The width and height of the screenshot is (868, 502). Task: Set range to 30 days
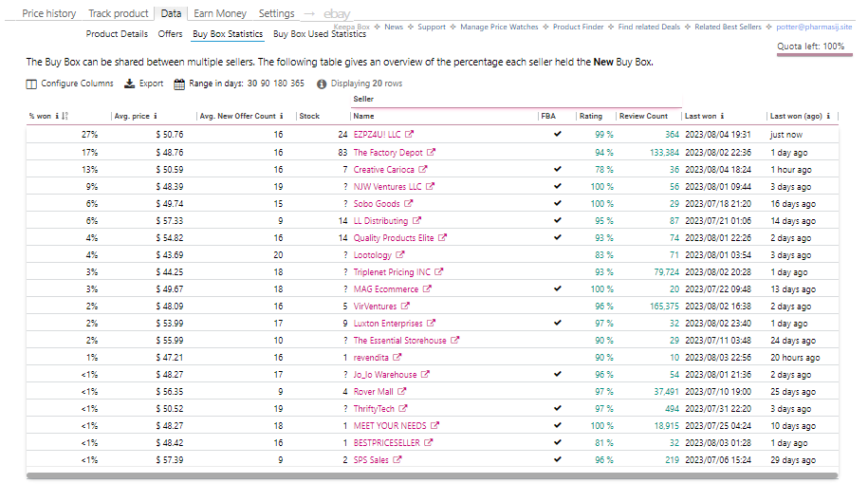point(252,84)
